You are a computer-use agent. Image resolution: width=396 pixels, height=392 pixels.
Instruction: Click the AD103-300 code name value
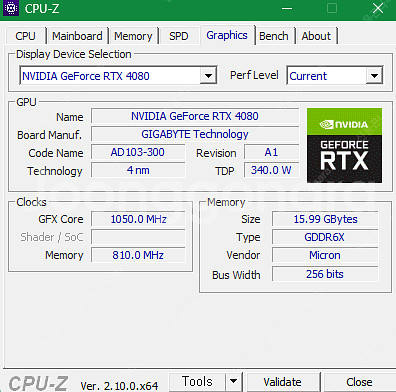click(138, 152)
